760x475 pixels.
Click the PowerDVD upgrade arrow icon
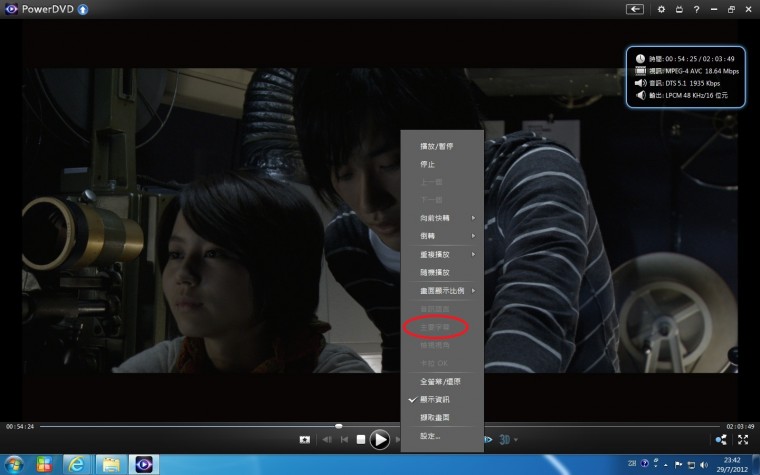point(83,9)
